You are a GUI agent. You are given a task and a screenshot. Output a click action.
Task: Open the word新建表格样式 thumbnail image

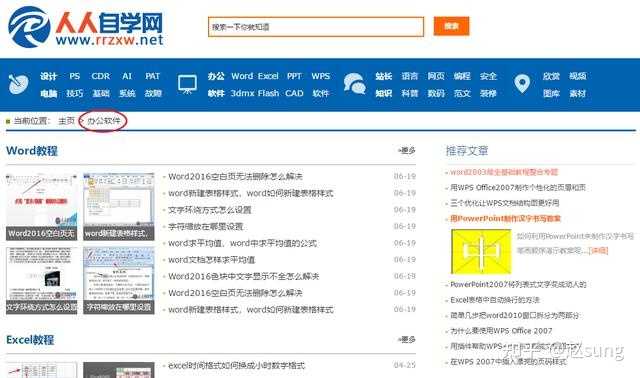pos(119,207)
